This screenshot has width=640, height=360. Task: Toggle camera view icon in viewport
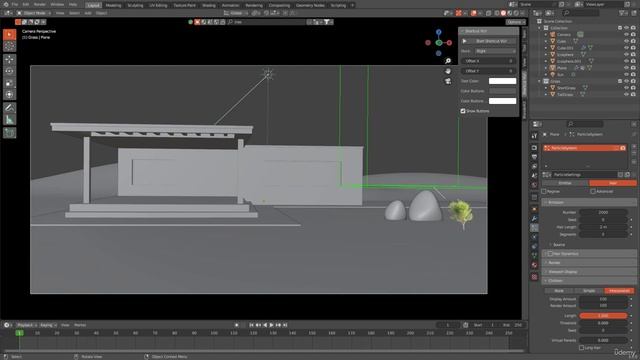pyautogui.click(x=448, y=81)
